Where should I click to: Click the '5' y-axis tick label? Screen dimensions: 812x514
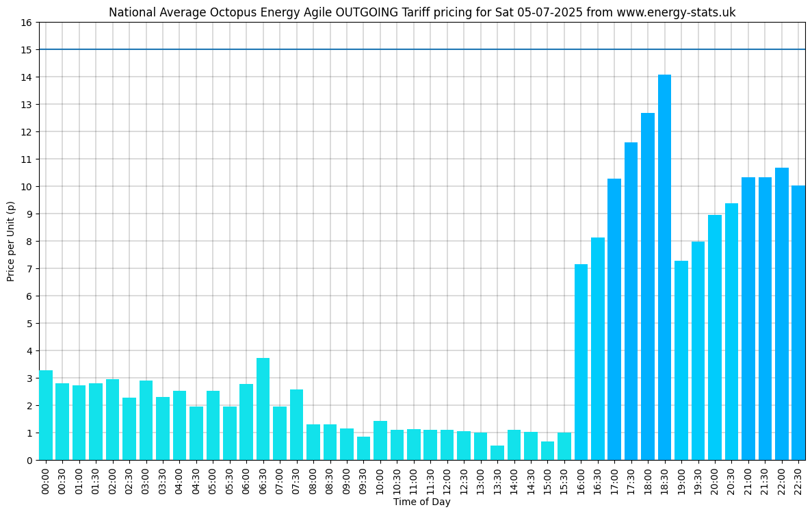point(29,323)
